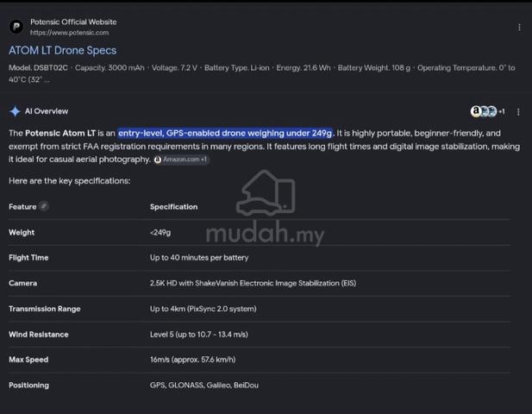Click the Model DSBT02C snippet description
The width and height of the screenshot is (532, 414).
point(261,73)
